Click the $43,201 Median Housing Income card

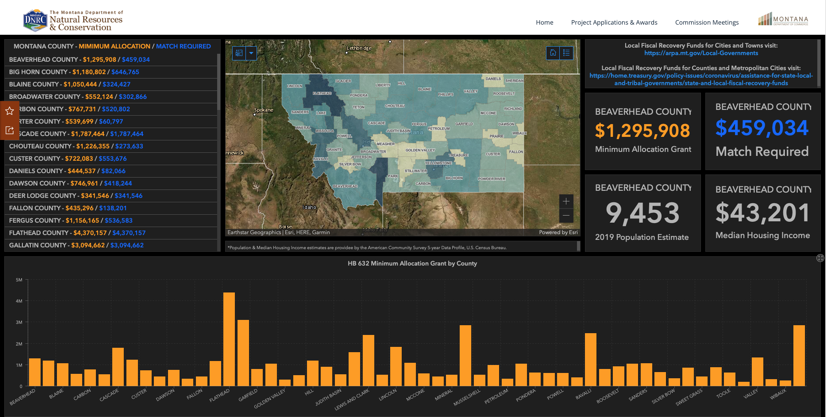[x=762, y=213]
